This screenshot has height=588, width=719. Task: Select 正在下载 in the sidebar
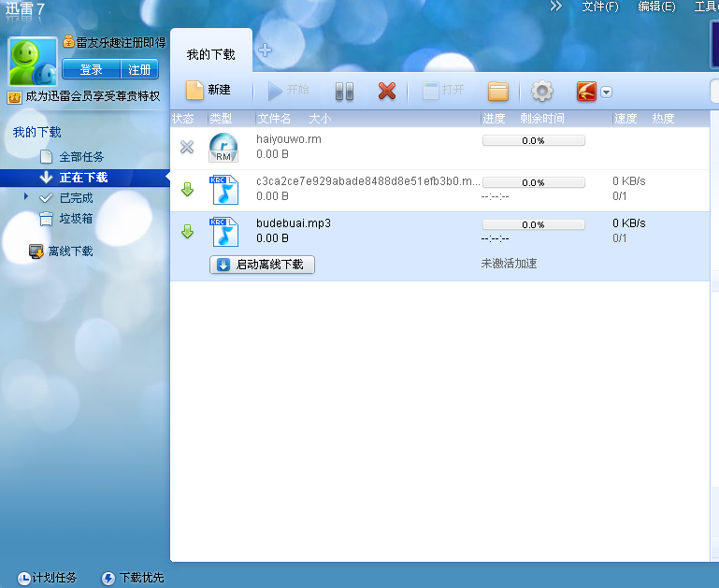(x=85, y=178)
